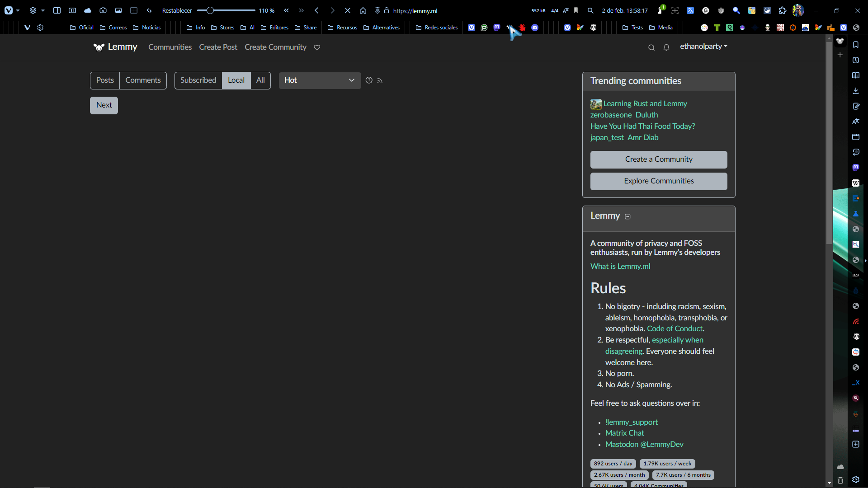Click Create a Community button
The height and width of the screenshot is (488, 868).
point(659,160)
